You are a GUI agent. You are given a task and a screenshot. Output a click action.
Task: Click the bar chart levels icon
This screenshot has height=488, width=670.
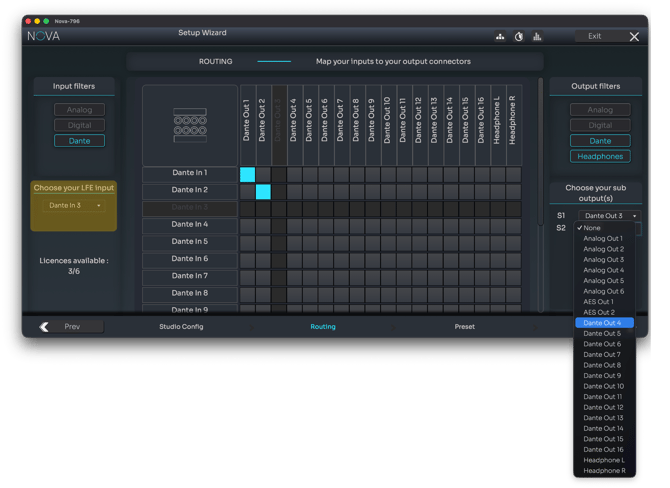pyautogui.click(x=537, y=37)
